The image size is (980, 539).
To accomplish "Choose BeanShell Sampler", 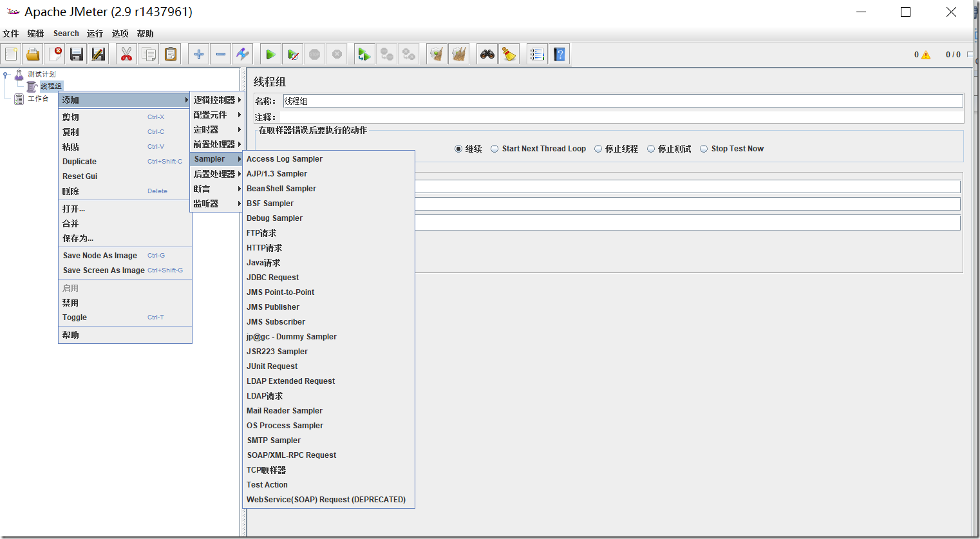I will 328,189.
